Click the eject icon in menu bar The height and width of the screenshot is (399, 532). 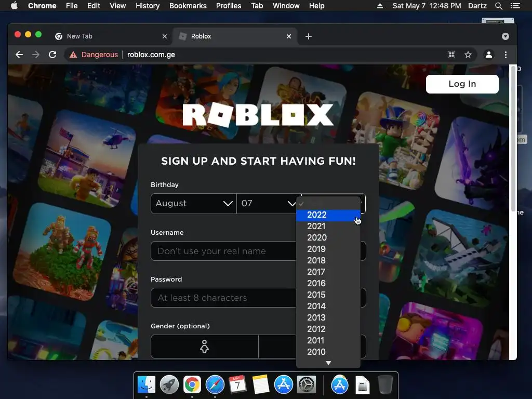[x=380, y=6]
